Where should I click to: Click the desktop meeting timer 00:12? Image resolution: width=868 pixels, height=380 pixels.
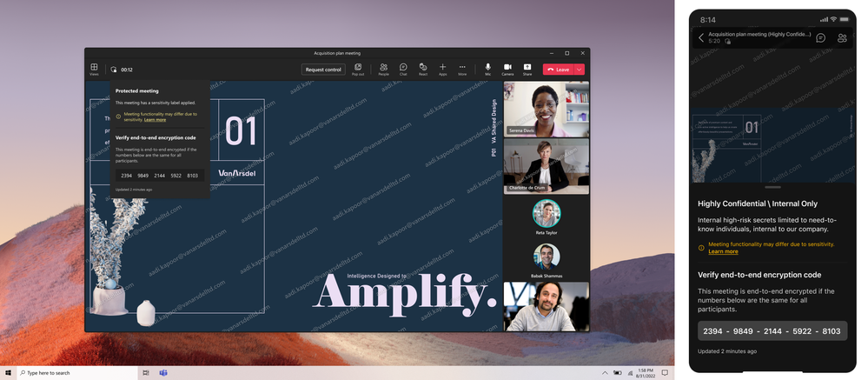[127, 70]
